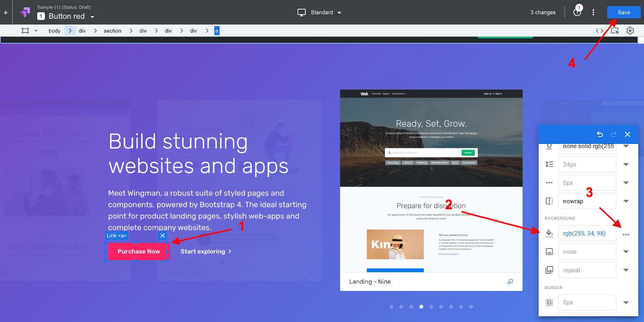Click the back arrow in top bar

tap(6, 12)
